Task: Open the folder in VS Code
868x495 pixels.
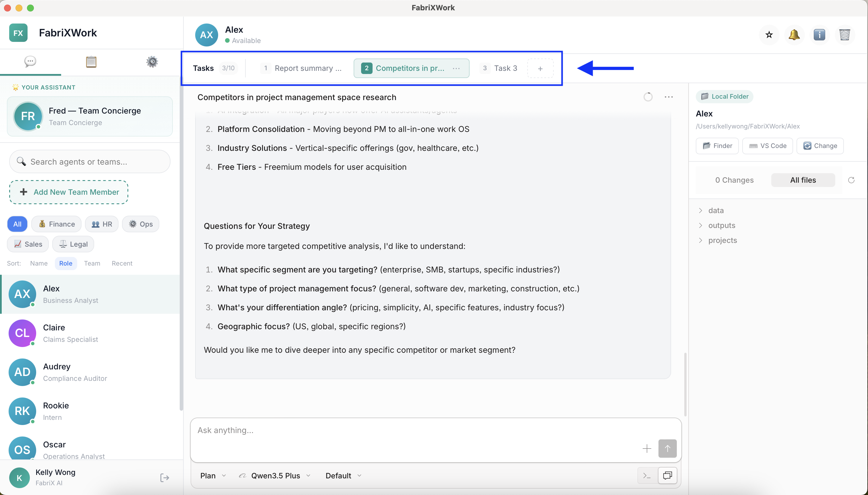Action: tap(768, 146)
